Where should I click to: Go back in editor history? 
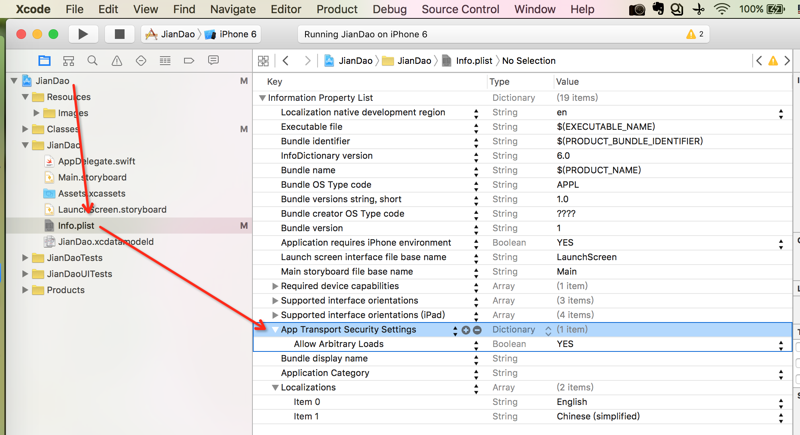coord(286,61)
